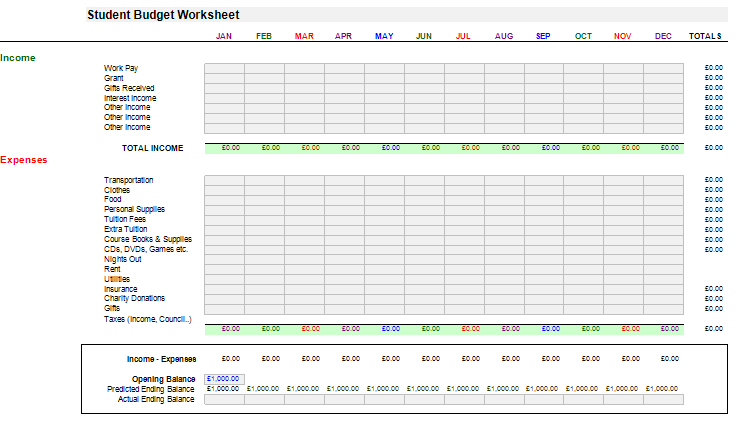Select the Transportation cell for MAR
Image resolution: width=744 pixels, height=425 pixels.
point(304,180)
